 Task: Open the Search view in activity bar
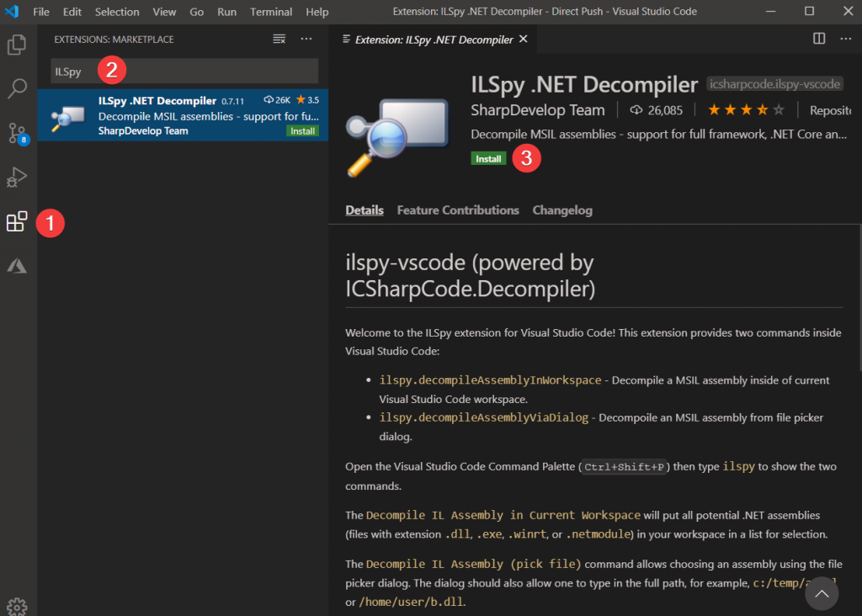point(17,88)
